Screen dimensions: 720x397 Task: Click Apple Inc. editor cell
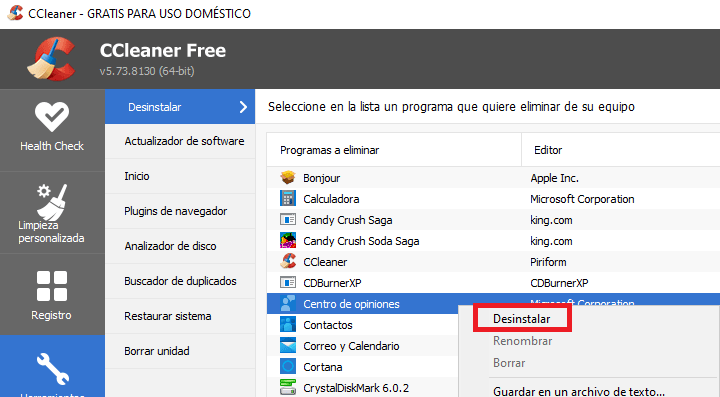554,178
